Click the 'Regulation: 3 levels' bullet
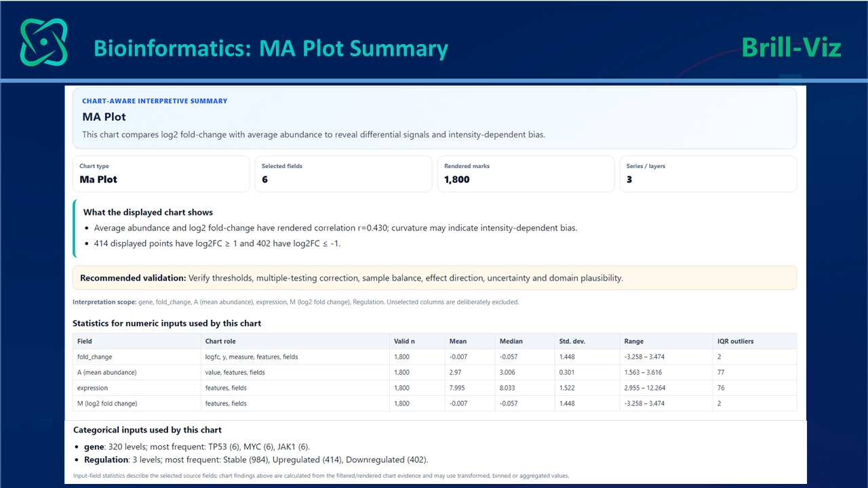The height and width of the screenshot is (488, 868). point(256,460)
